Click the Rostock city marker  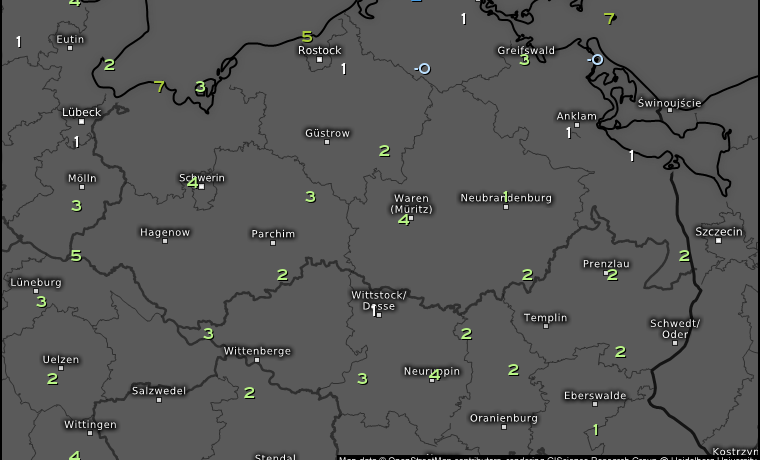pos(319,60)
